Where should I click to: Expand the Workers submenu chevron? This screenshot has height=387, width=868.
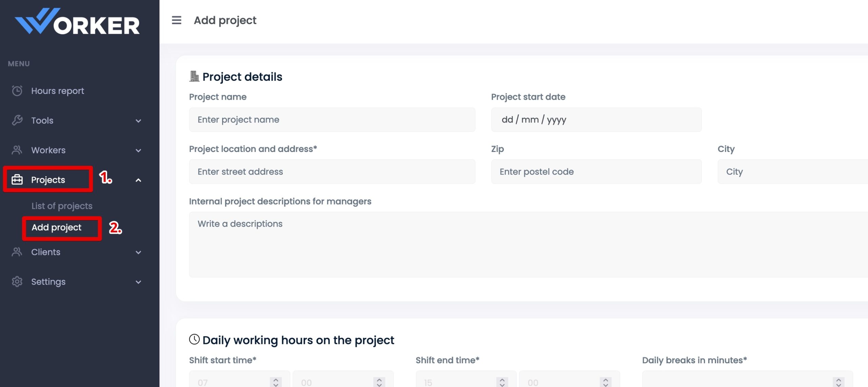[138, 150]
